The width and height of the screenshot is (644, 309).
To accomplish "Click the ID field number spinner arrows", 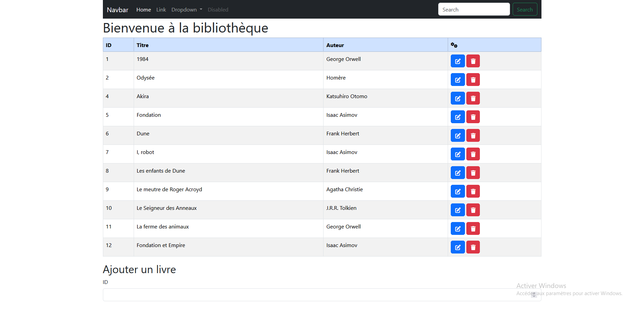I will coord(534,295).
